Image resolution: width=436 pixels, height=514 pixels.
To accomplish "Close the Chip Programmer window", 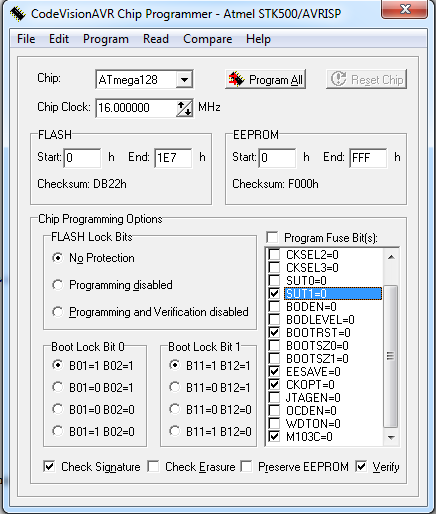I will coord(404,9).
